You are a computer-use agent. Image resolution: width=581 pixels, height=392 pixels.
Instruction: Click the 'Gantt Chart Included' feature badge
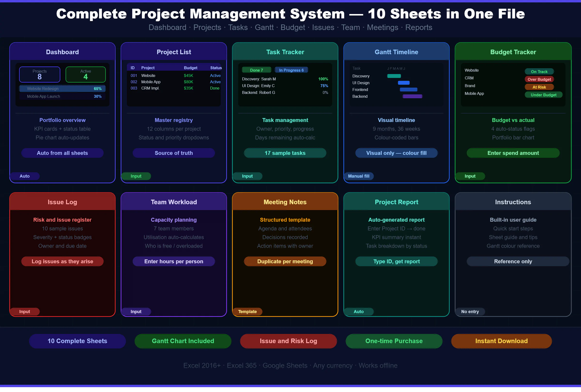pyautogui.click(x=183, y=341)
